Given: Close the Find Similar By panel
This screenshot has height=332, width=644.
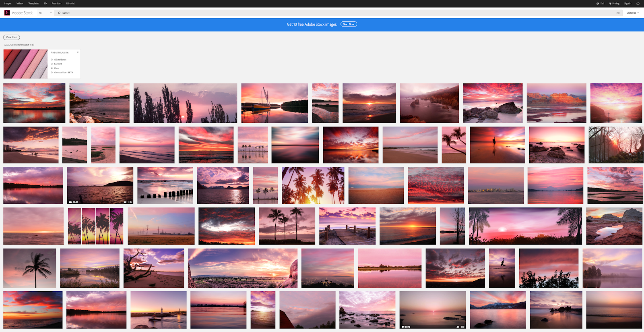Looking at the screenshot, I should coord(78,52).
